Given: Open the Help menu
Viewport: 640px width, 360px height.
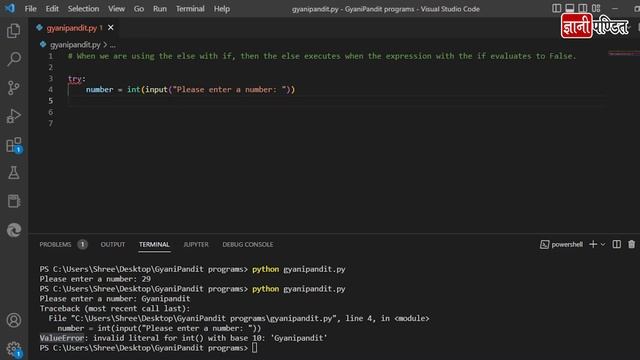Looking at the screenshot, I should [222, 9].
